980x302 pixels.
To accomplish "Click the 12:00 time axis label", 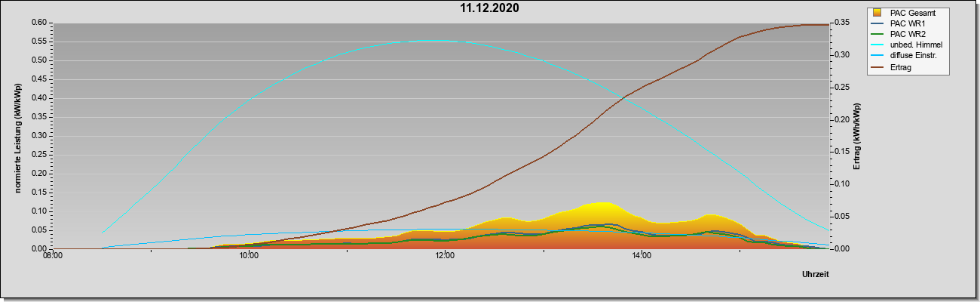I will (x=445, y=257).
